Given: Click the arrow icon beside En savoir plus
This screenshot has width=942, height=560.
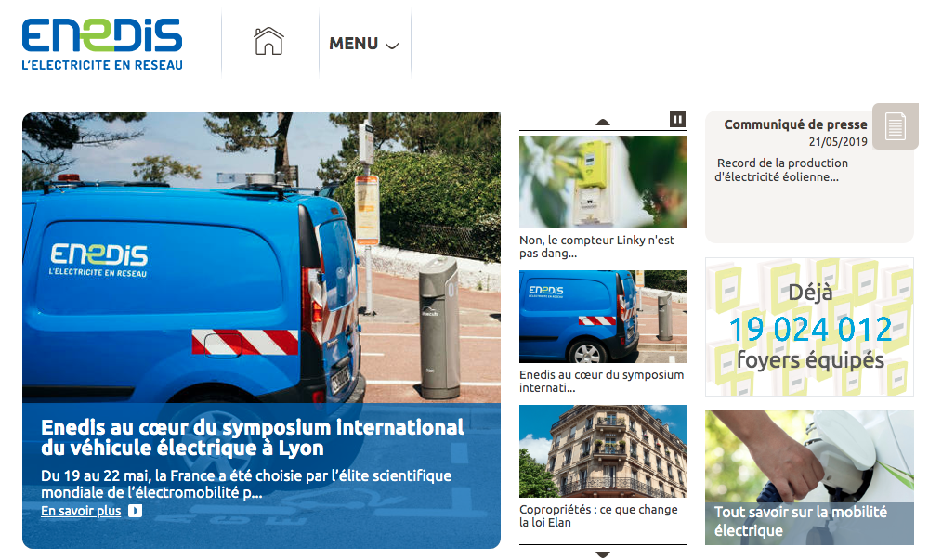Looking at the screenshot, I should click(136, 511).
